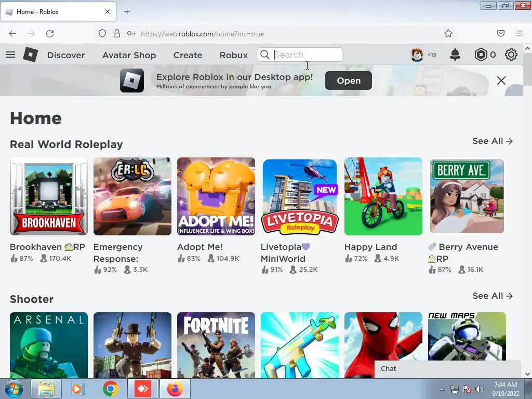532x399 pixels.
Task: Launch Windows Media Player from taskbar
Action: [78, 389]
